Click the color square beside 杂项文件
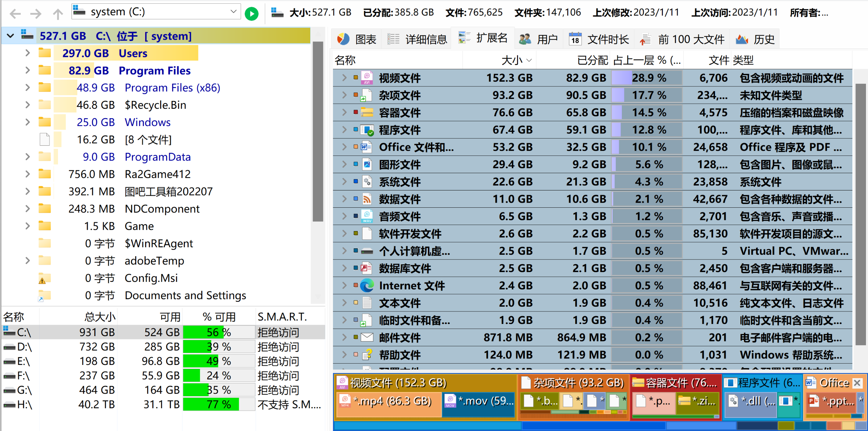This screenshot has height=431, width=868. click(356, 95)
